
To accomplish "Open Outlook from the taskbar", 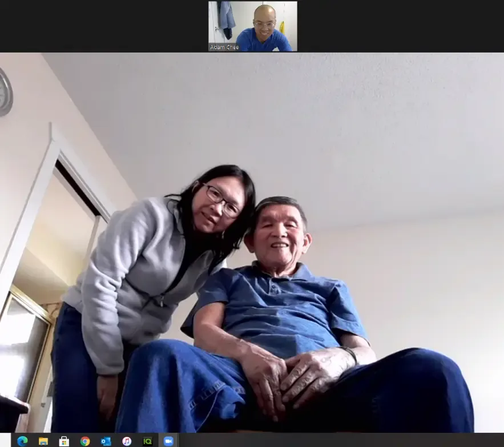I will point(106,441).
